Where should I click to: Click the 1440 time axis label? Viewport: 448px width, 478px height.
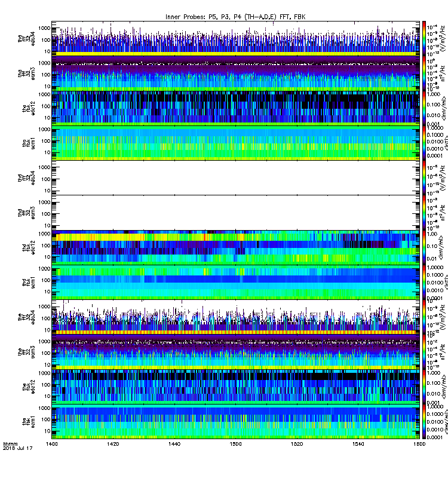174,444
